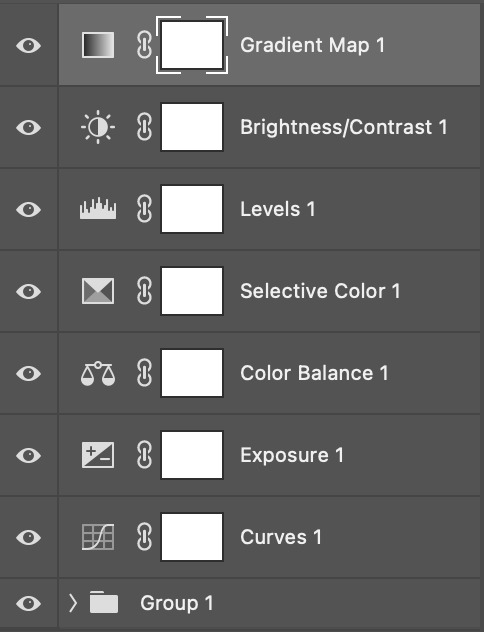This screenshot has width=484, height=632.
Task: Click the Levels histogram icon
Action: click(x=98, y=208)
